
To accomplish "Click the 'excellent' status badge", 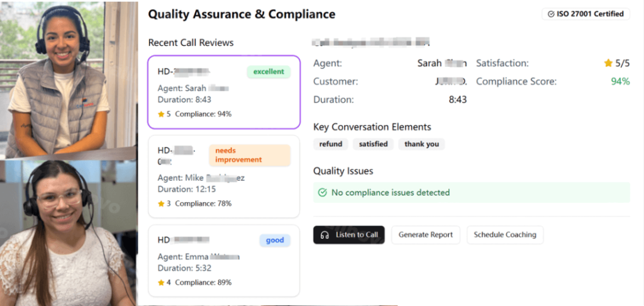I will pyautogui.click(x=269, y=72).
